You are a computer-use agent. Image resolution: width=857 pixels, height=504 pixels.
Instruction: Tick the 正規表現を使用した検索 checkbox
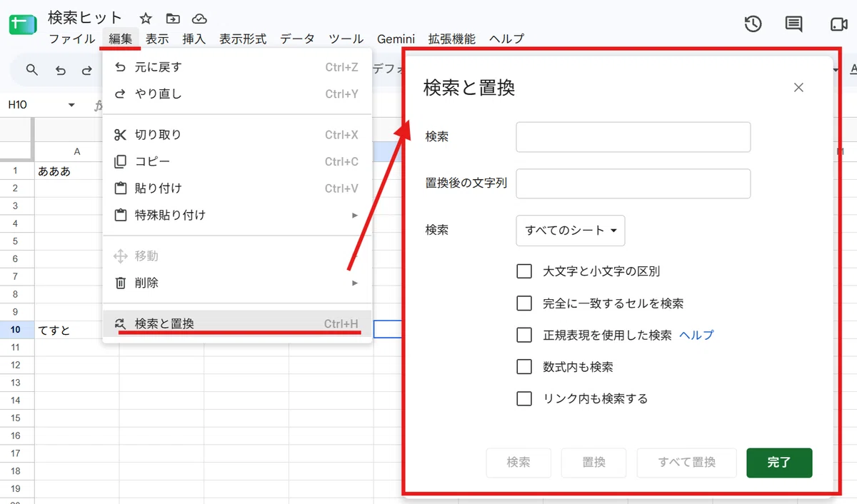524,335
